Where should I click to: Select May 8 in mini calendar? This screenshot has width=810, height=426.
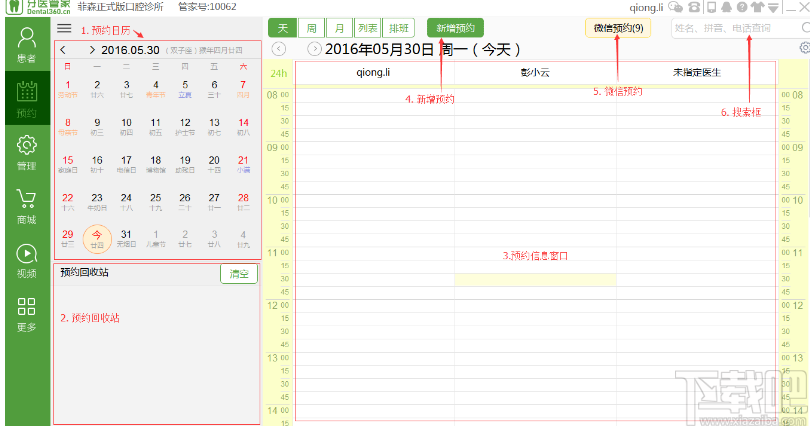point(68,126)
